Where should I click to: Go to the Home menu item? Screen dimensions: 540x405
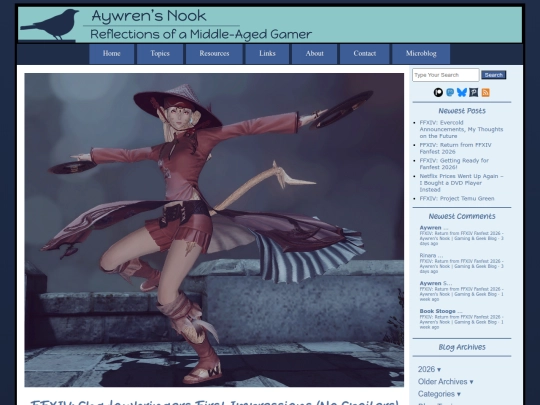112,54
